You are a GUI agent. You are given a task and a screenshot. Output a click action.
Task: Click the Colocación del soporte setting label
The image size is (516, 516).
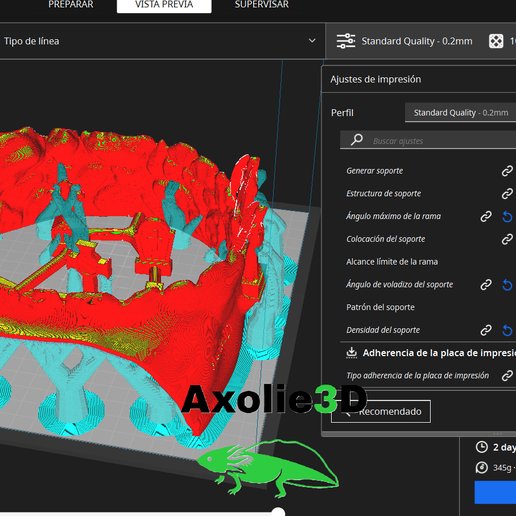386,239
